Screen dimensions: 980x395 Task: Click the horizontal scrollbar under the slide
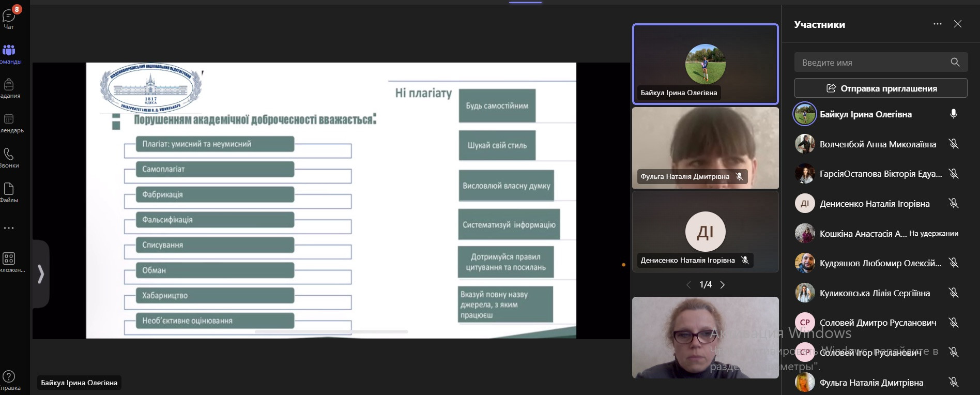point(331,331)
